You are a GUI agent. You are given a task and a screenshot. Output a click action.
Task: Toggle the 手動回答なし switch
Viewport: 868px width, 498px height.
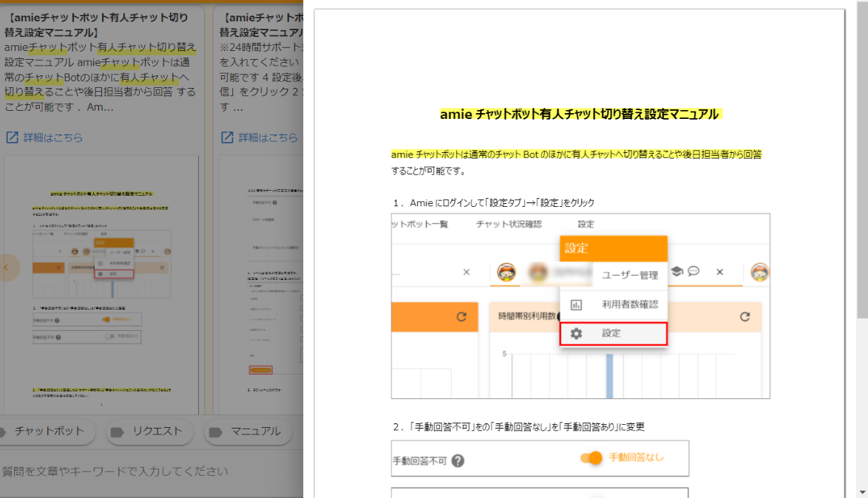[x=591, y=458]
